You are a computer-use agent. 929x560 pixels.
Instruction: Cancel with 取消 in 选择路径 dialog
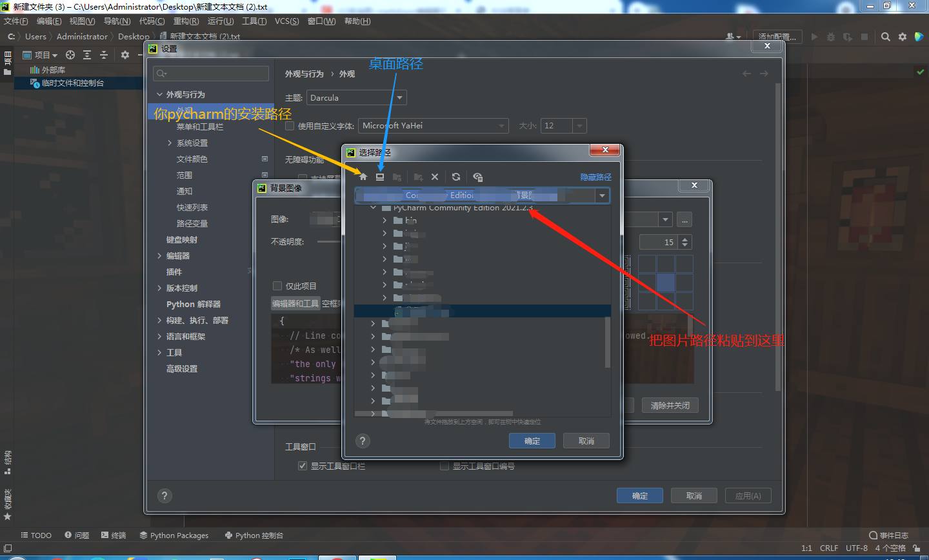click(x=586, y=441)
